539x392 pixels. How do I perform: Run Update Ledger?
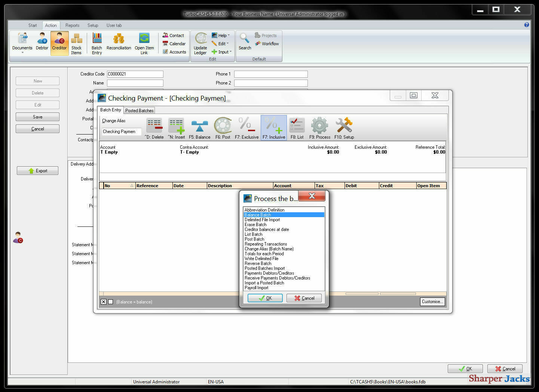tap(200, 44)
